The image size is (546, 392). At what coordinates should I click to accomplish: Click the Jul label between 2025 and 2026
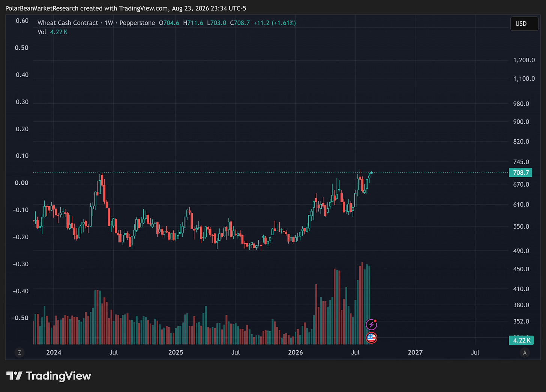tap(235, 352)
